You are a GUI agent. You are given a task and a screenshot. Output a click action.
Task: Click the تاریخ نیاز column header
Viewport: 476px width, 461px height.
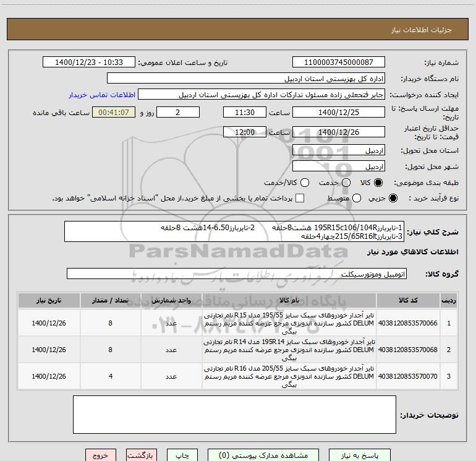pos(49,300)
